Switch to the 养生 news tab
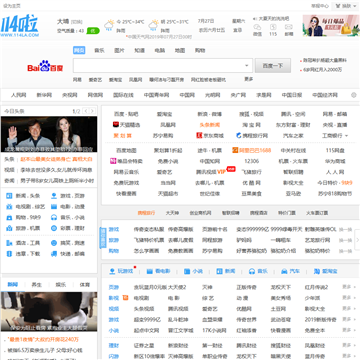Viewport: 360px width, 360px height. [37, 285]
